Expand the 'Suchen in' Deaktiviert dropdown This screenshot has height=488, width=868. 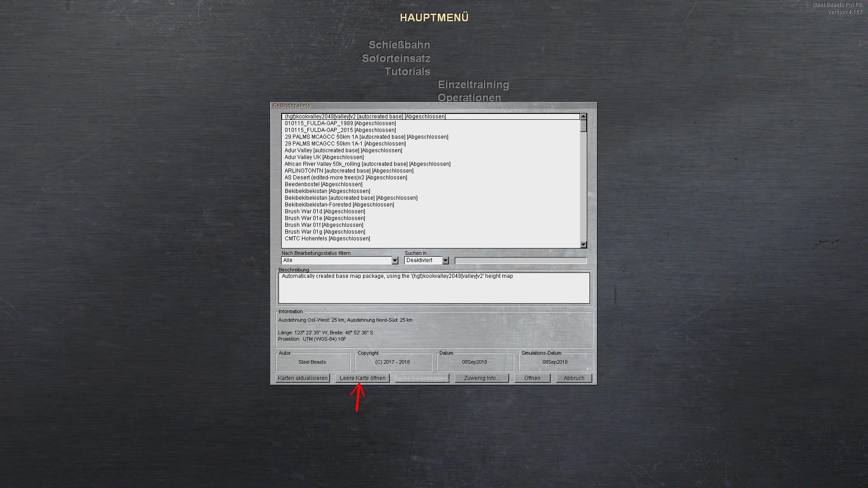pos(445,261)
